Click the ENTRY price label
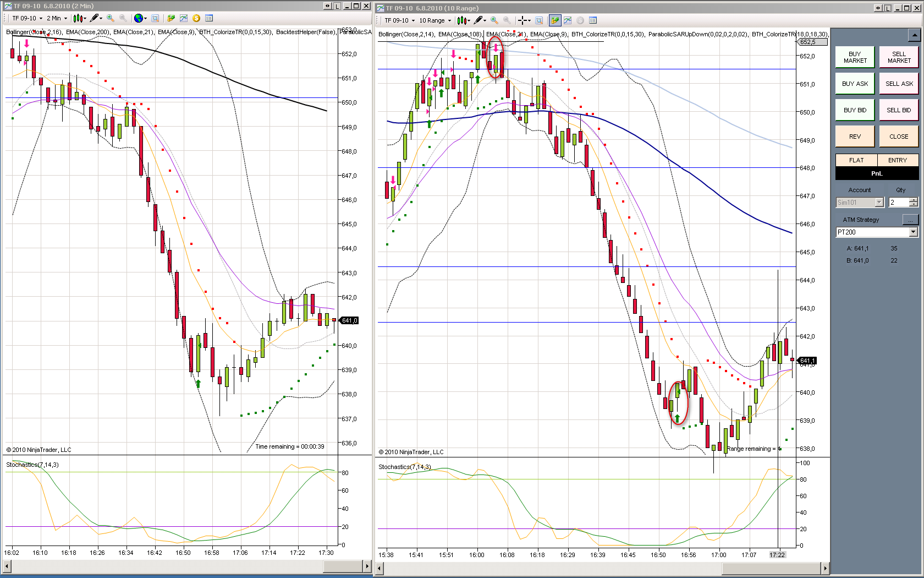The image size is (924, 578). click(898, 160)
